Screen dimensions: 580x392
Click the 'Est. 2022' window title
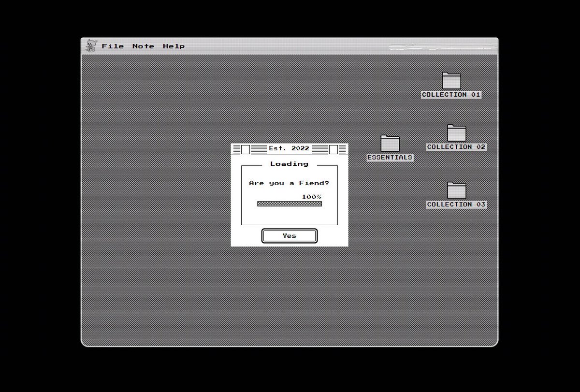tap(289, 148)
